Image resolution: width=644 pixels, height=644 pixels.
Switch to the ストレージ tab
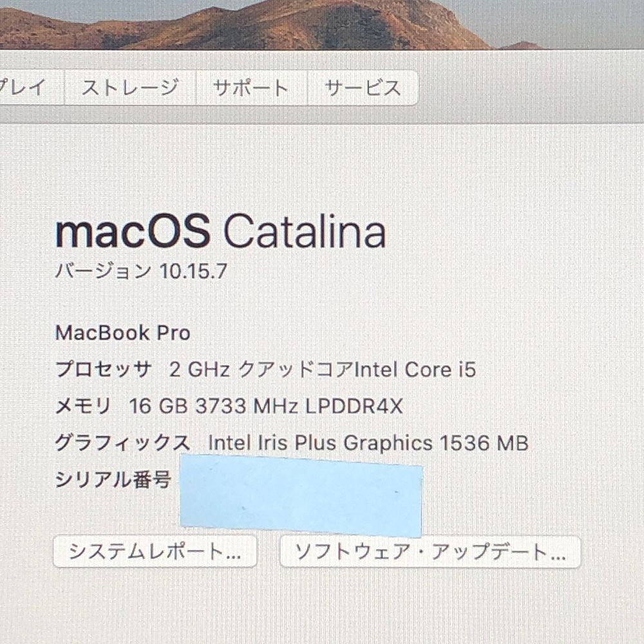(130, 88)
